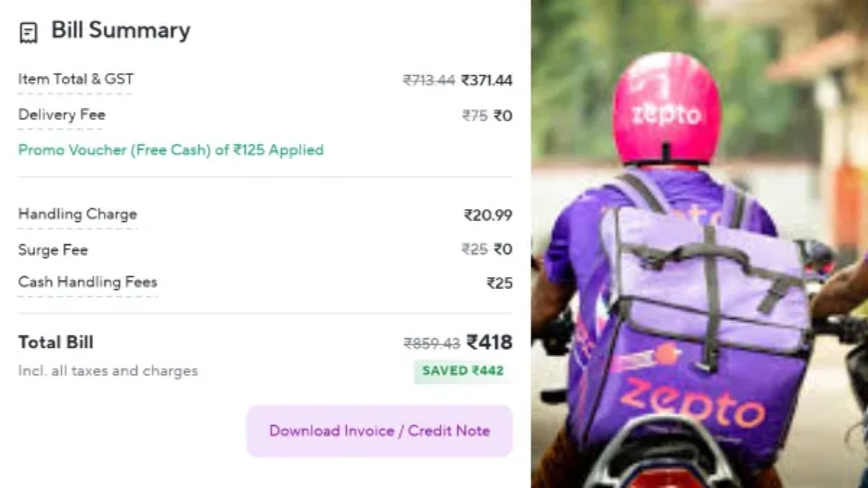Click the Bill Summary receipt icon
The height and width of the screenshot is (488, 868).
point(28,33)
